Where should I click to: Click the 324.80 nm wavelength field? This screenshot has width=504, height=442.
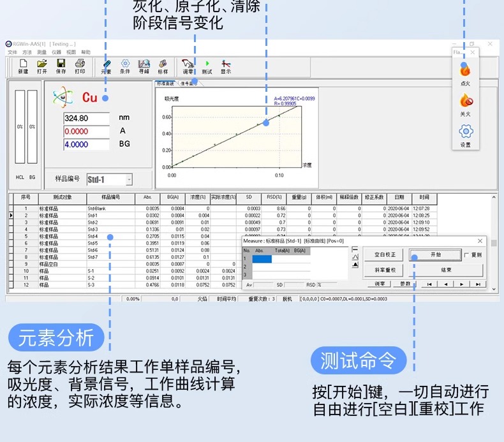(86, 118)
